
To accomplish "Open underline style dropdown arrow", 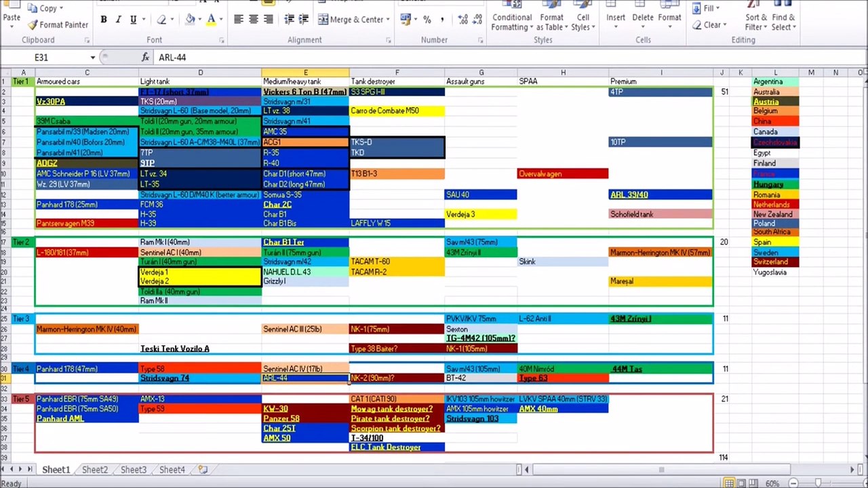I will [143, 20].
